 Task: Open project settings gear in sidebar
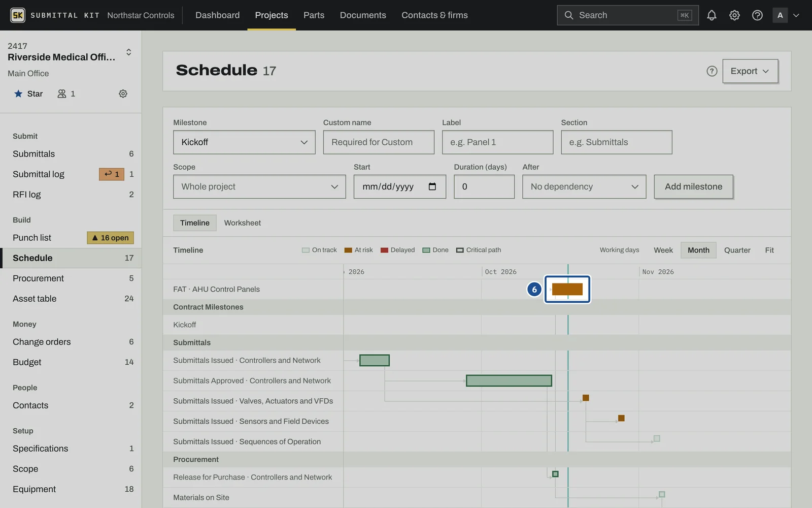pyautogui.click(x=123, y=93)
